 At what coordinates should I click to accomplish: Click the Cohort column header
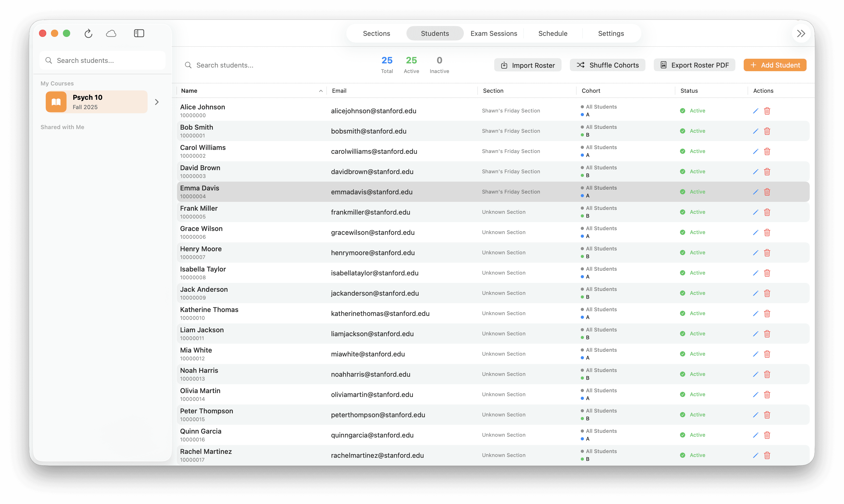[x=591, y=91]
